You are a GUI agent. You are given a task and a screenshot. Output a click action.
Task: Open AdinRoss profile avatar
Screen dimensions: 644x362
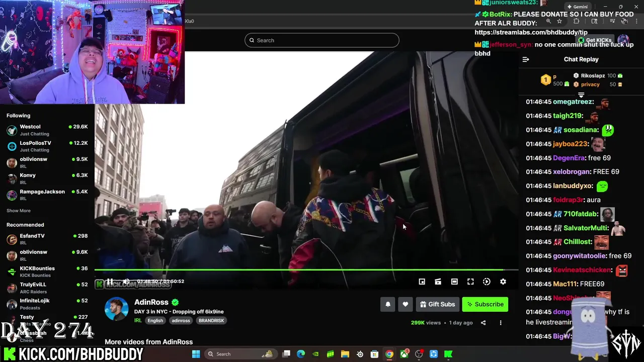click(116, 309)
